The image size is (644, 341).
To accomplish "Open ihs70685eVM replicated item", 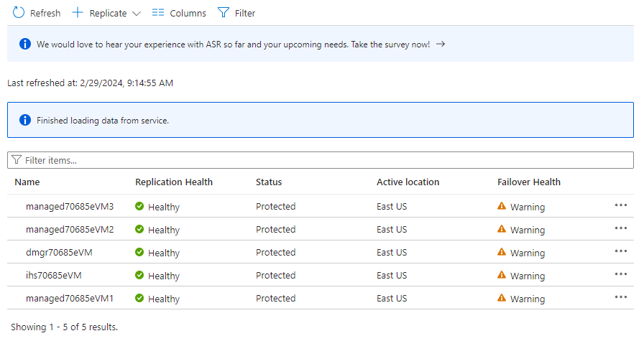I will (54, 276).
